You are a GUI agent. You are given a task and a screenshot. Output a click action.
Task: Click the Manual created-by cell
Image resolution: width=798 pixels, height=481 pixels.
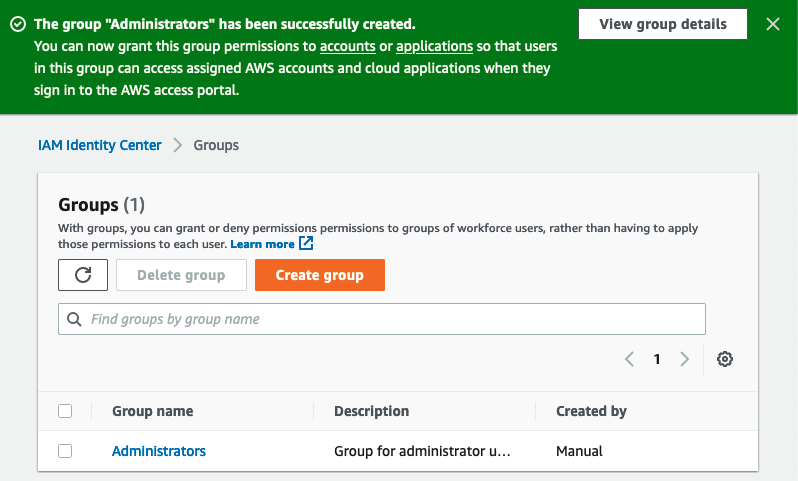point(579,451)
